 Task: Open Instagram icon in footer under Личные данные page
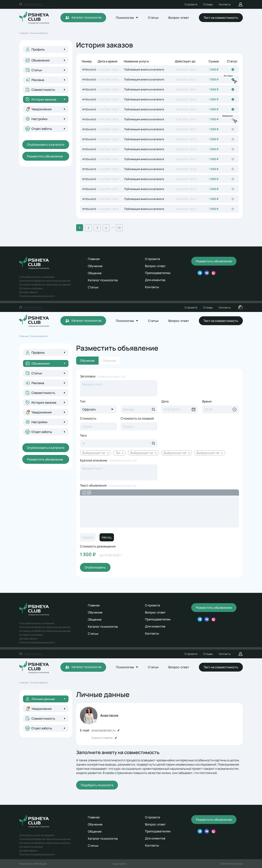[x=213, y=831]
